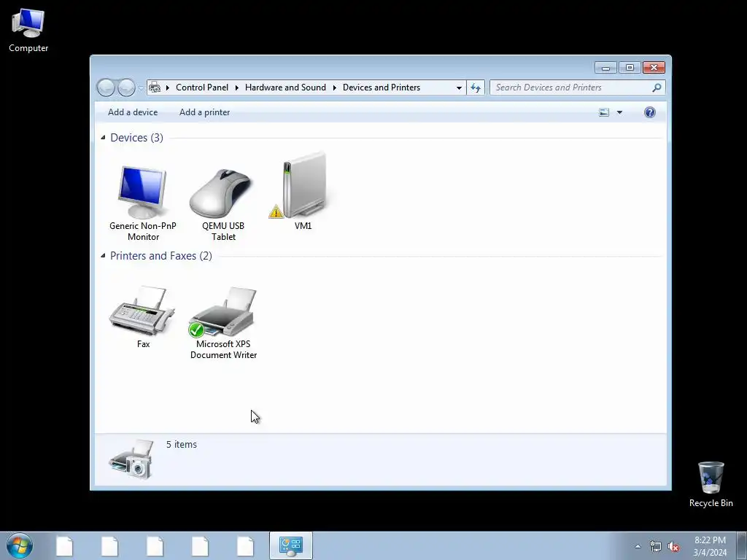Open the clock showing 8:22 PM
Viewport: 747px width, 560px height.
(x=710, y=546)
